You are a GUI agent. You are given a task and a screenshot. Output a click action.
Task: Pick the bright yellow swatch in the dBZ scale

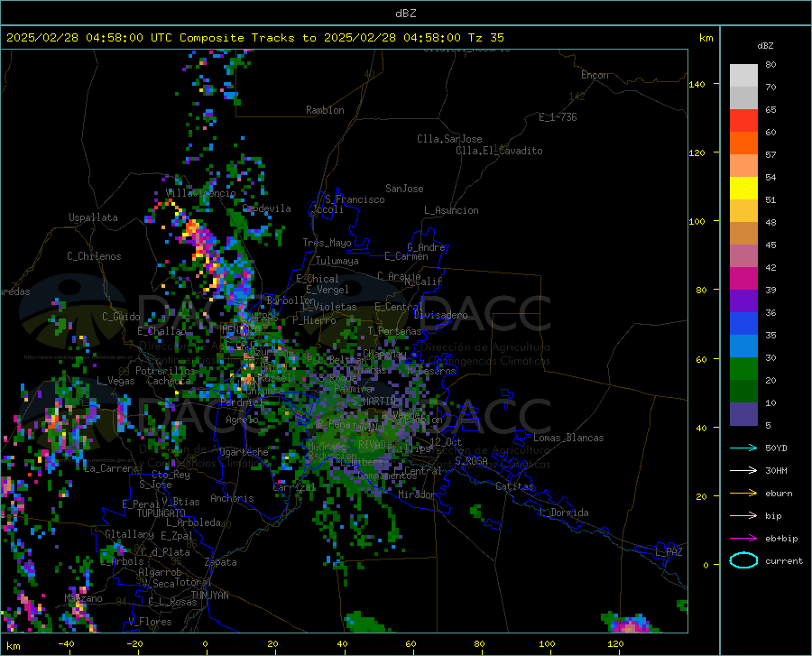[743, 189]
